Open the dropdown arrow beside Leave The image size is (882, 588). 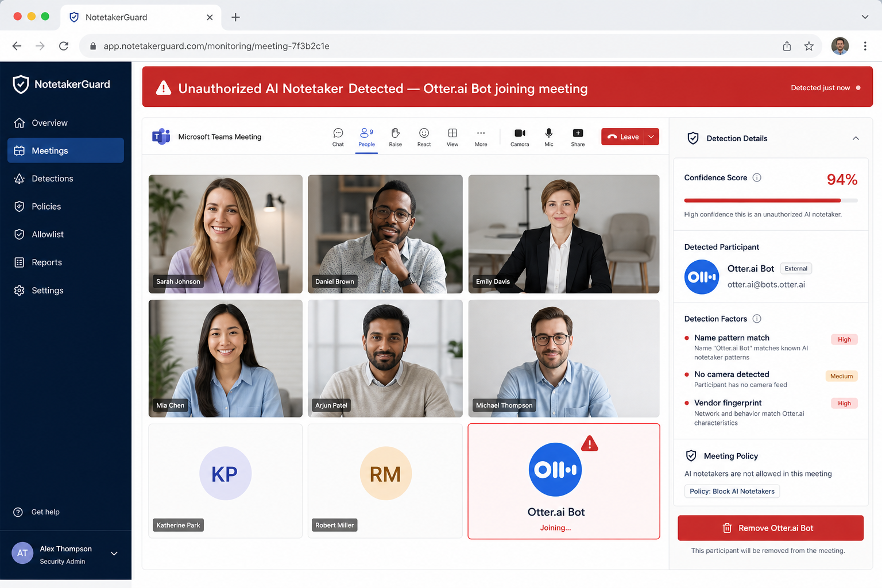pyautogui.click(x=651, y=137)
